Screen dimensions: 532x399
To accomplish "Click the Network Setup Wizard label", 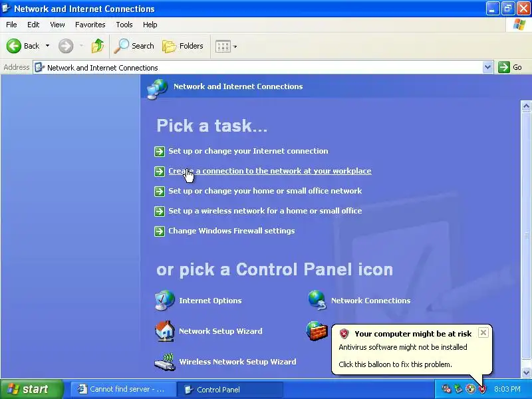I will (221, 331).
